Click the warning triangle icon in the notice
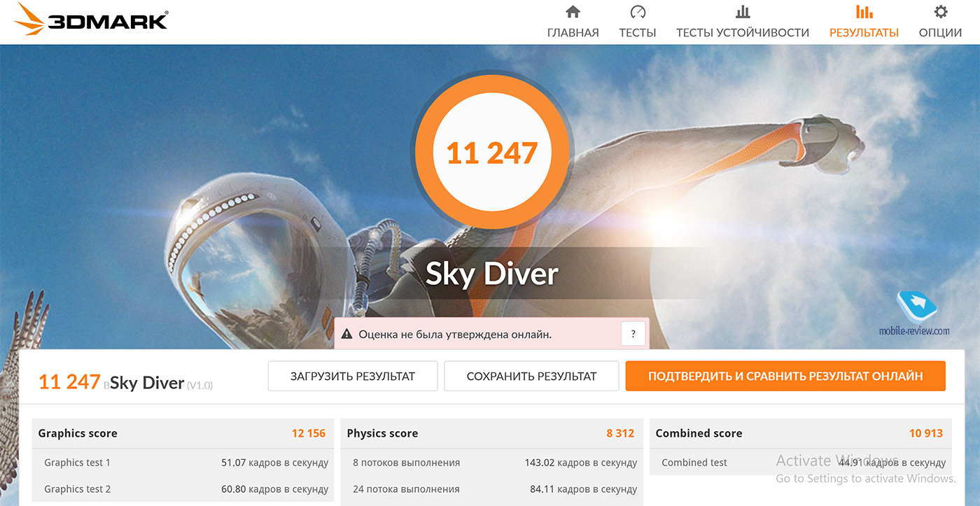The width and height of the screenshot is (980, 506). [x=347, y=335]
